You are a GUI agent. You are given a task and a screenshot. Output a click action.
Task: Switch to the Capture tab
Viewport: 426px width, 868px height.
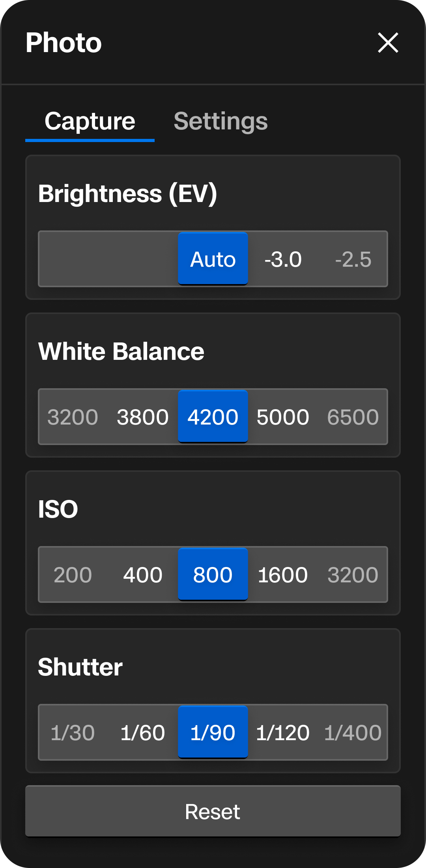(90, 121)
